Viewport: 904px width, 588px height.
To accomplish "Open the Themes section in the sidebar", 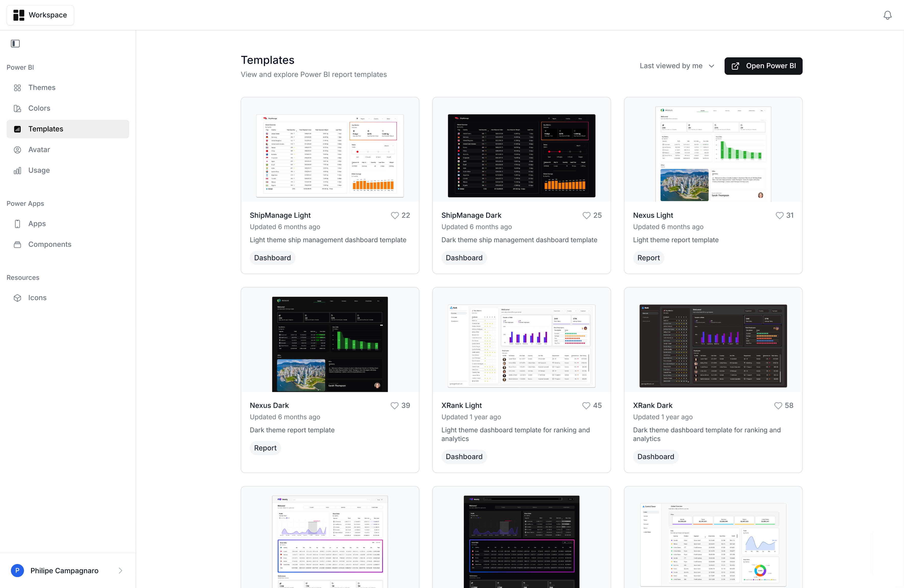I will pos(42,87).
